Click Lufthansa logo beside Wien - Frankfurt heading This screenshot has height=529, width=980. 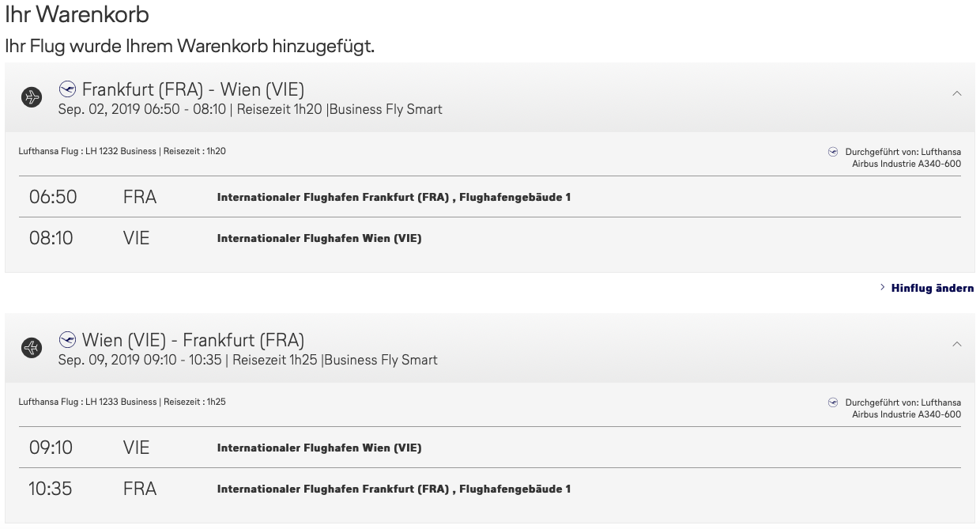[x=68, y=340]
